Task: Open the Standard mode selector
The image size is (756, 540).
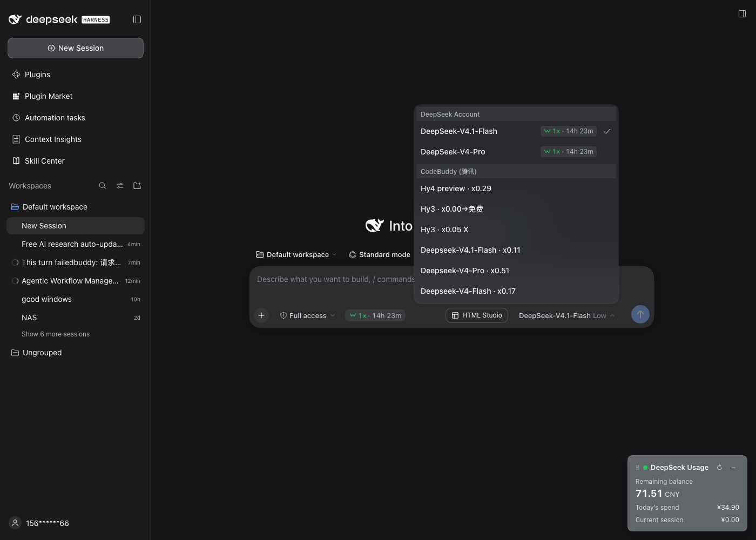Action: point(380,254)
